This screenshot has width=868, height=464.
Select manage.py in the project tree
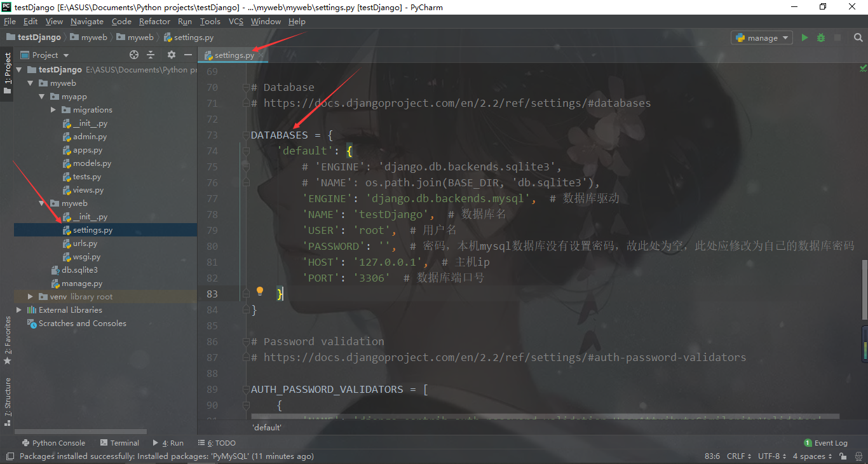[76, 283]
